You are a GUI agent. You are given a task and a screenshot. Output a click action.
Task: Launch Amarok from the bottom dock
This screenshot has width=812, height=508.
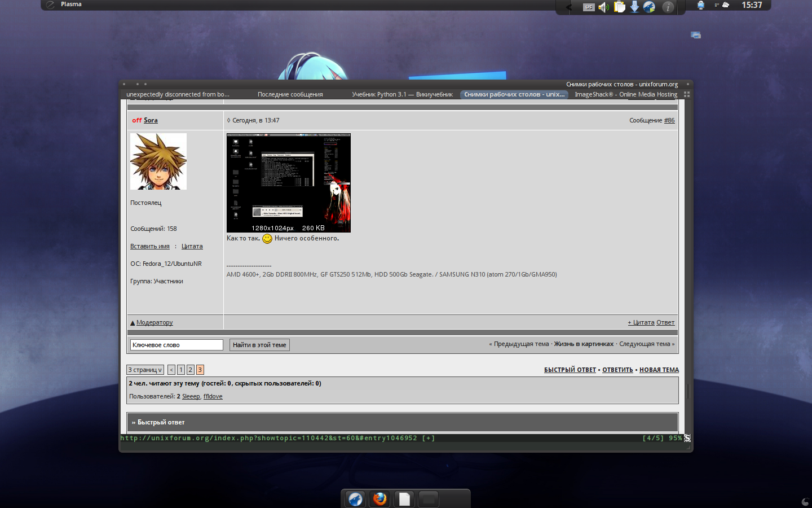click(355, 499)
